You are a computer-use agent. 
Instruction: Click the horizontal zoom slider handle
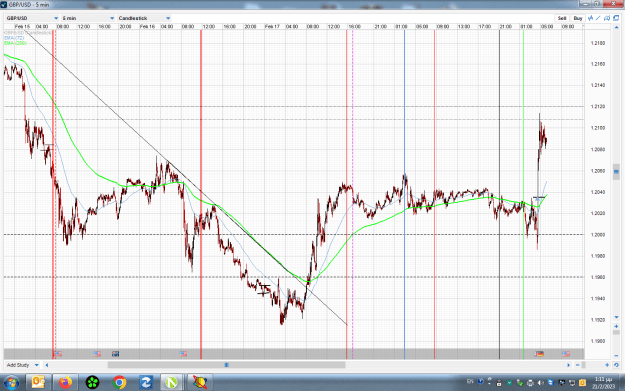point(584,365)
